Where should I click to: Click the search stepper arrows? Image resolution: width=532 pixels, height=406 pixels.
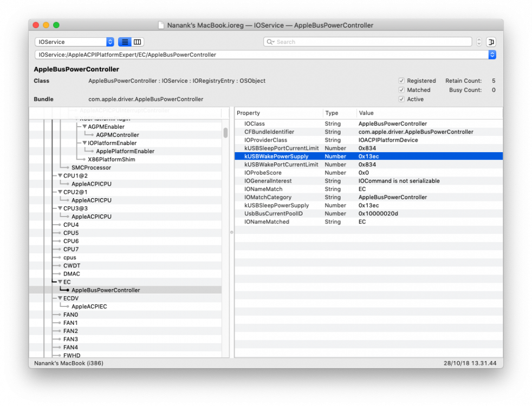coord(479,42)
